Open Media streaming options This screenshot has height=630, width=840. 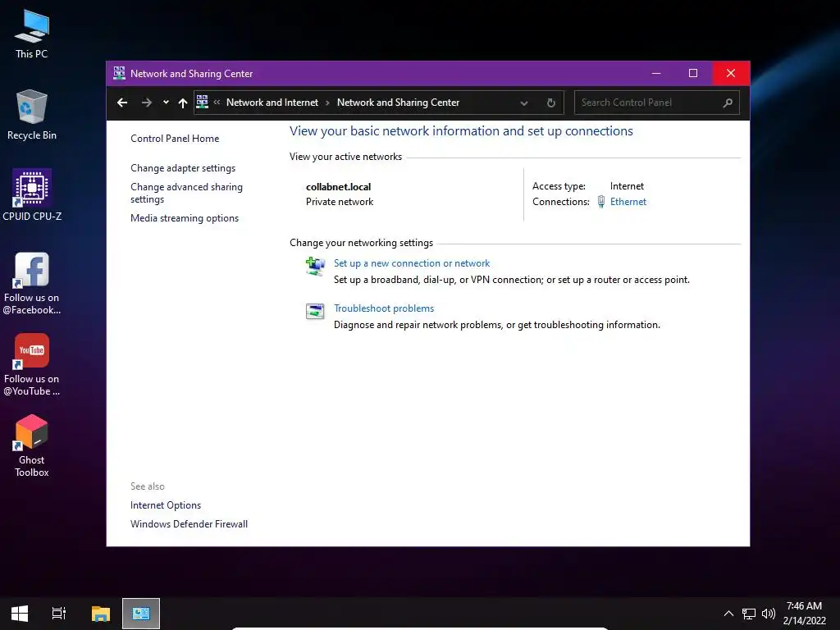(x=185, y=218)
